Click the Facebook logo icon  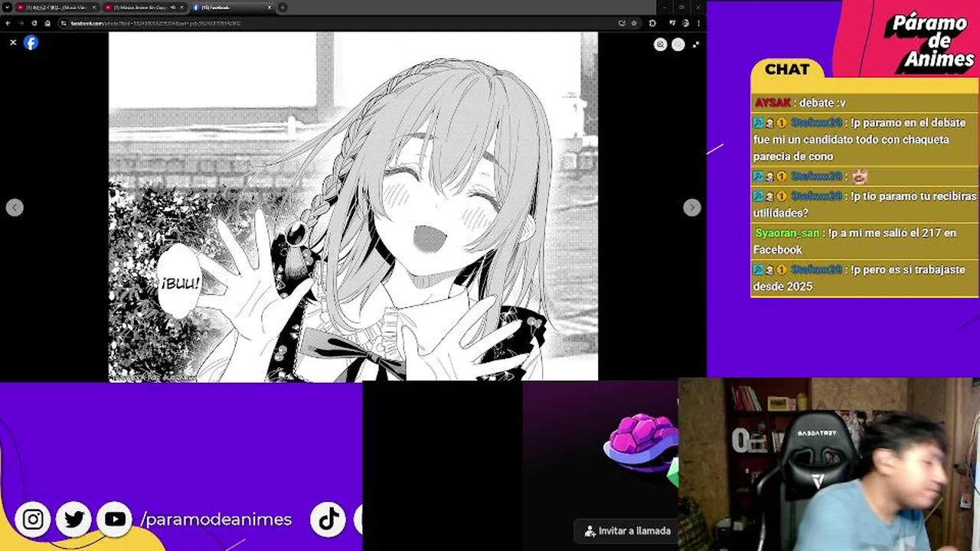click(x=31, y=43)
